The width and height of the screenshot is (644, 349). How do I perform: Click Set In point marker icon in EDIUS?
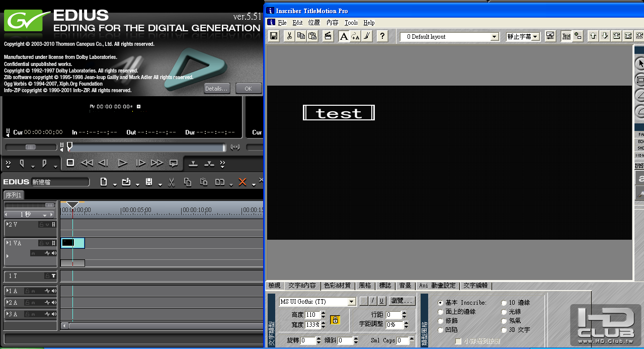[x=22, y=163]
